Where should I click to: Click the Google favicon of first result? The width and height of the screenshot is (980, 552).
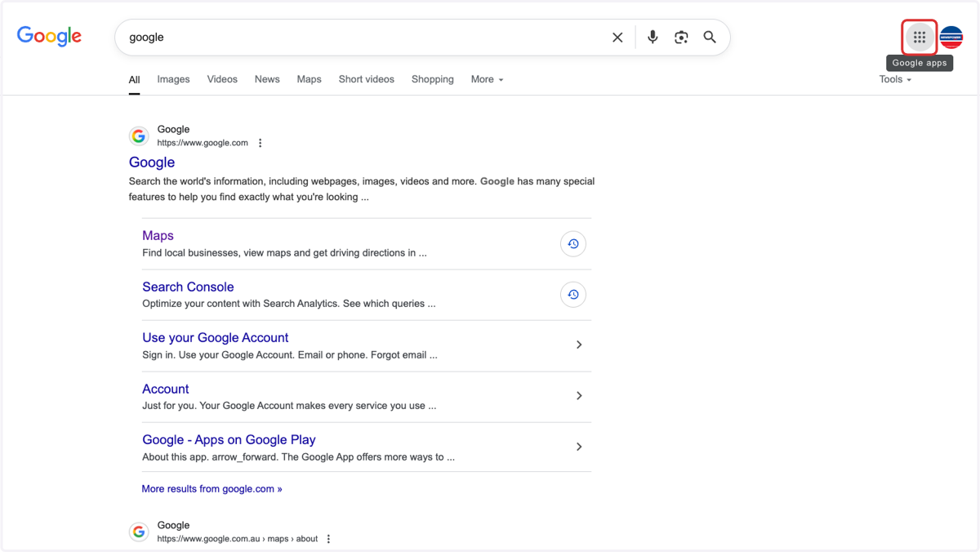139,136
